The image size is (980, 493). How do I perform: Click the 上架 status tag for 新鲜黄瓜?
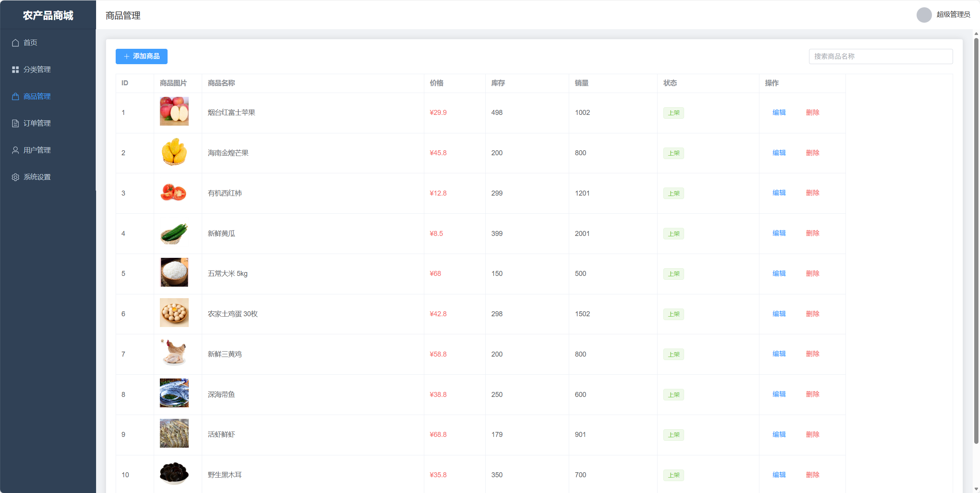(x=673, y=234)
